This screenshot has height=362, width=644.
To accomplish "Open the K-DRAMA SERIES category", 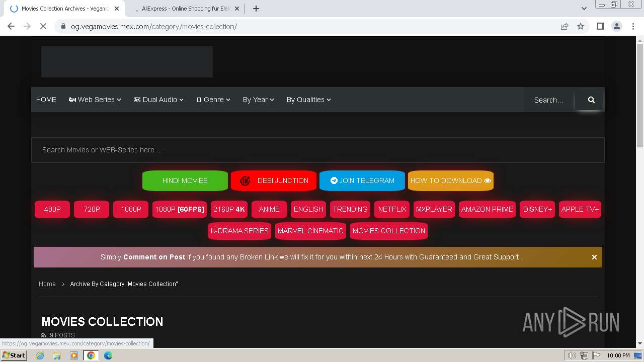I will coord(239,231).
